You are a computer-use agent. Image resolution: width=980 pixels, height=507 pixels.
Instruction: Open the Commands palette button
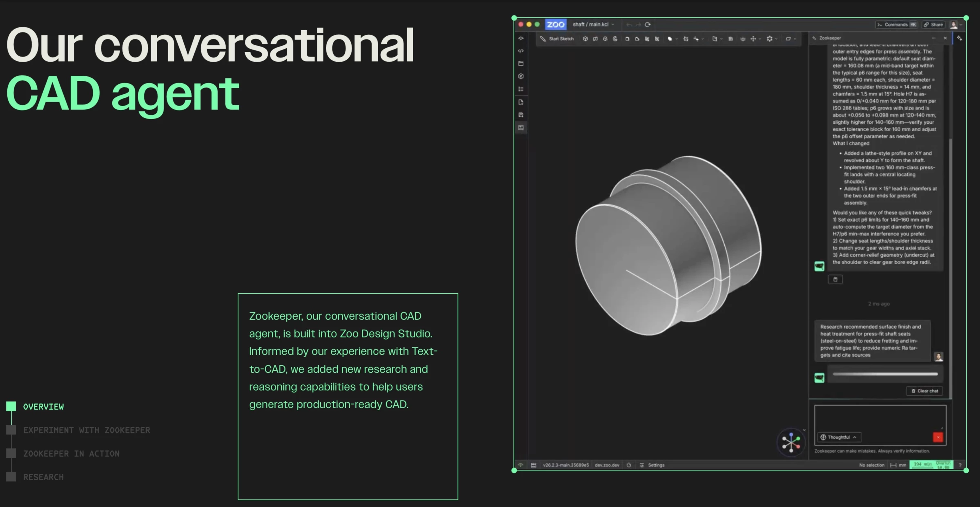[897, 25]
